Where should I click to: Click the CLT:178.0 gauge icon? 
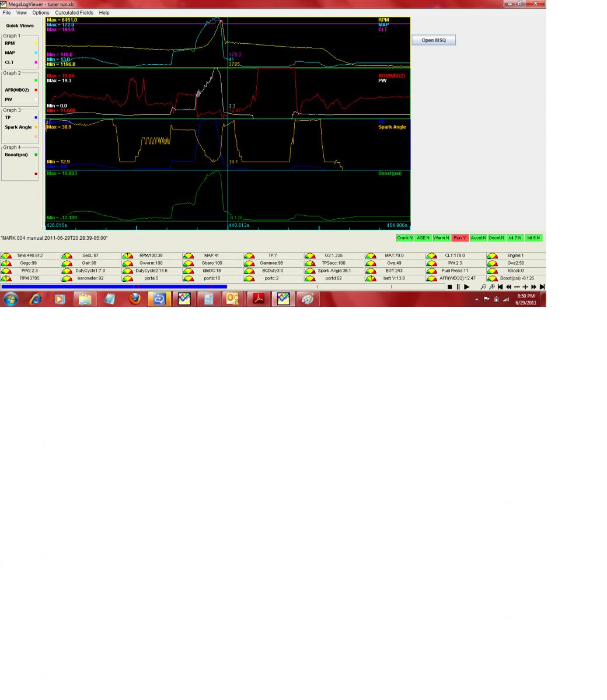[x=431, y=256]
